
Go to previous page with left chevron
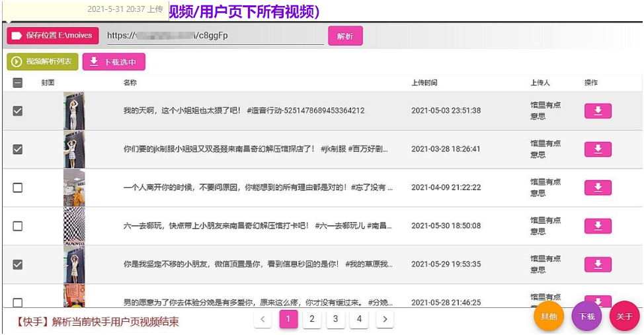point(262,320)
